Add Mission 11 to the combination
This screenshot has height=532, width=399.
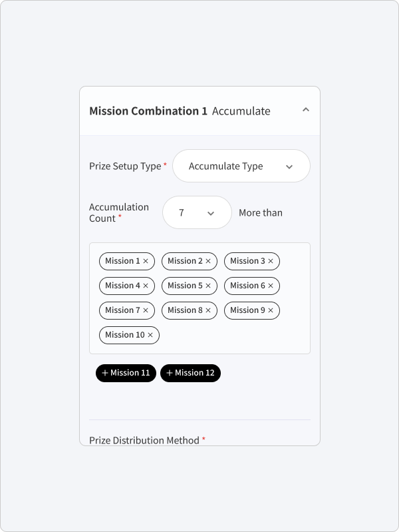126,373
